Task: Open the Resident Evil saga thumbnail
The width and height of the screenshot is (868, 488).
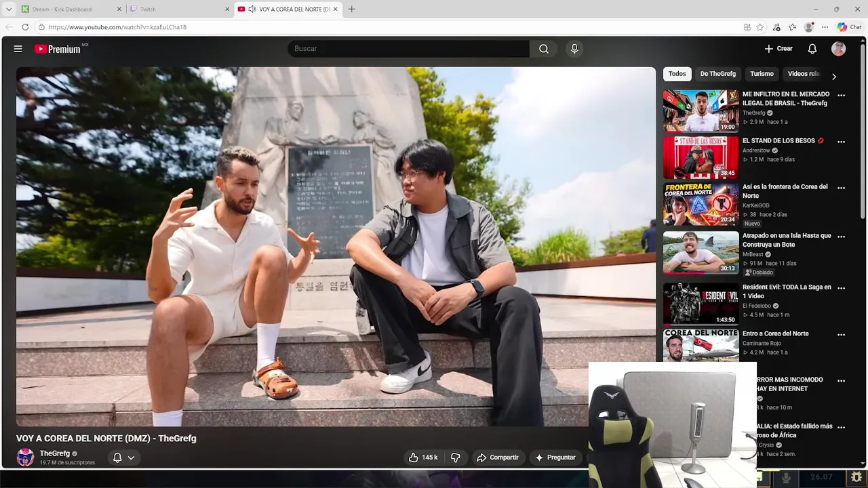Action: pyautogui.click(x=701, y=304)
